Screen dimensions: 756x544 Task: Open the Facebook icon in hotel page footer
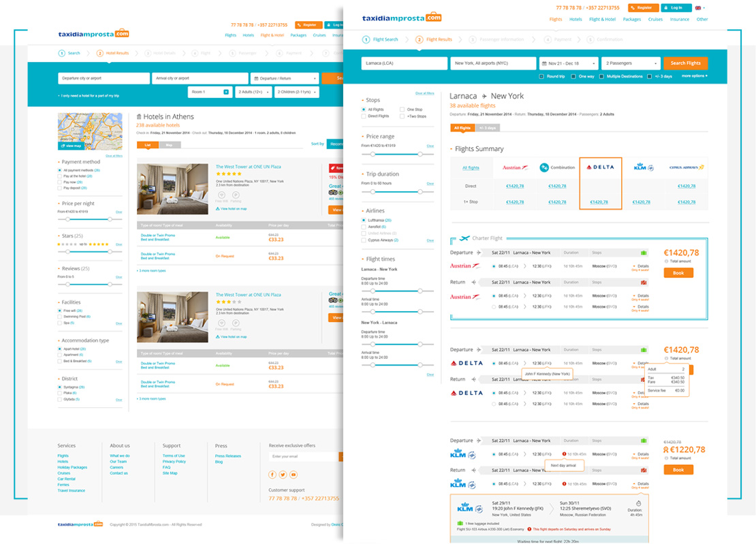(x=272, y=475)
